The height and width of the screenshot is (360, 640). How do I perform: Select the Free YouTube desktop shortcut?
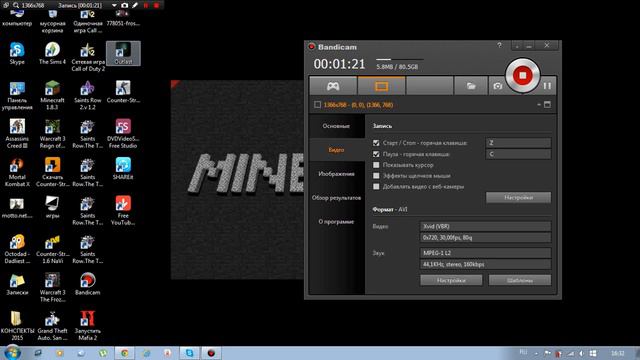point(123,211)
